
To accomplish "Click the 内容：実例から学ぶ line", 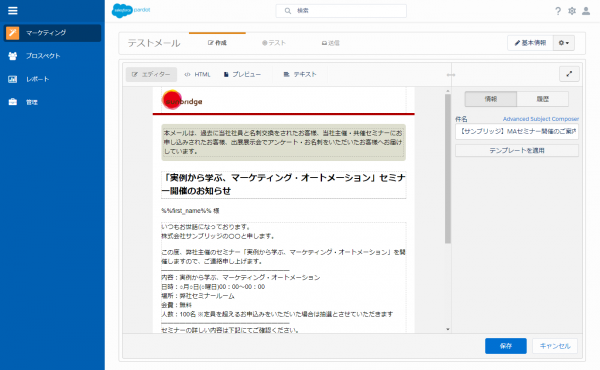I will [241, 277].
